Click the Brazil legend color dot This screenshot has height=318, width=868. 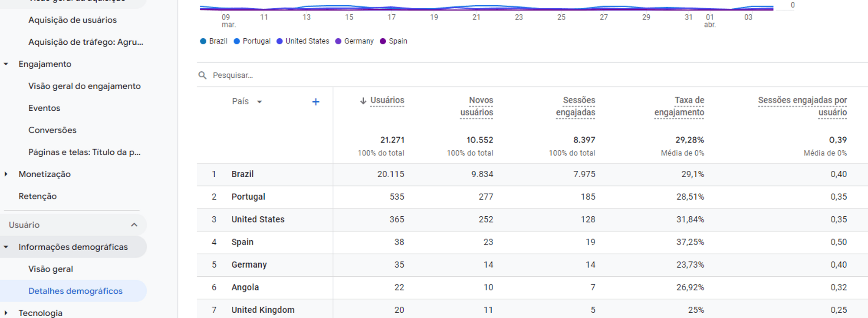203,41
